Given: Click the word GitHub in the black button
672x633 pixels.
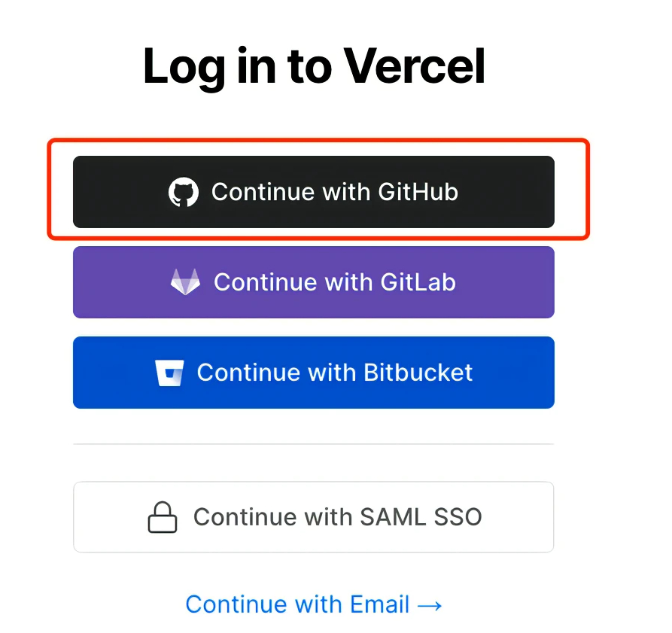Looking at the screenshot, I should pyautogui.click(x=418, y=192).
